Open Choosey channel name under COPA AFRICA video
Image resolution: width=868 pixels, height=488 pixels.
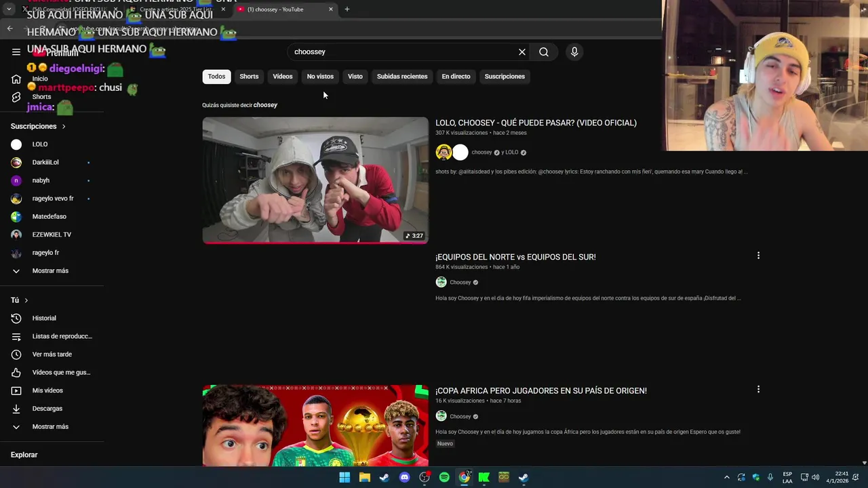tap(460, 416)
